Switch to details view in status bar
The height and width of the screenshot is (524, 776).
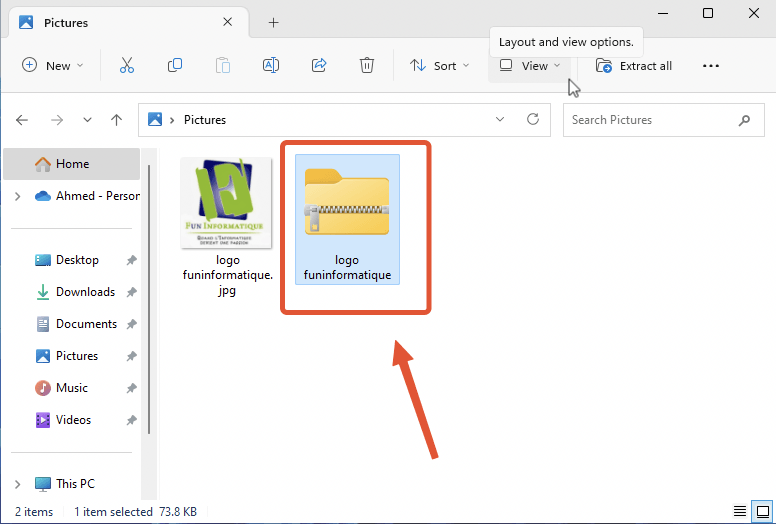pos(739,511)
